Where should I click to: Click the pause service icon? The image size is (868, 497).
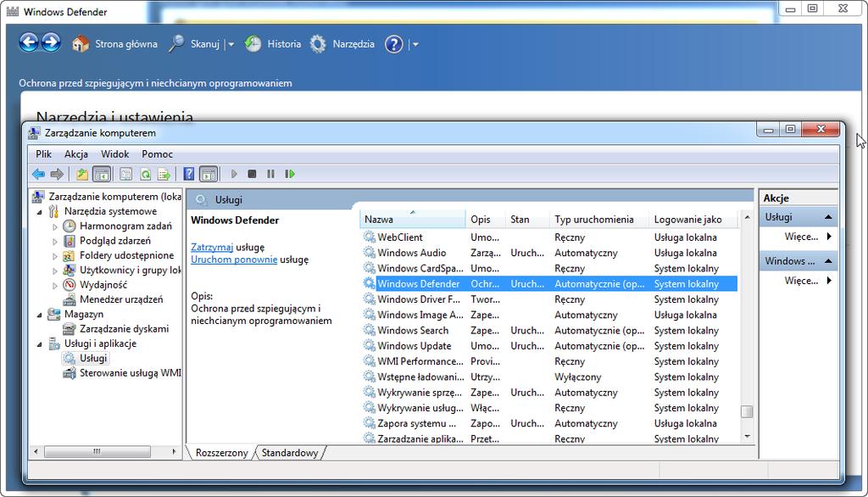coord(270,174)
